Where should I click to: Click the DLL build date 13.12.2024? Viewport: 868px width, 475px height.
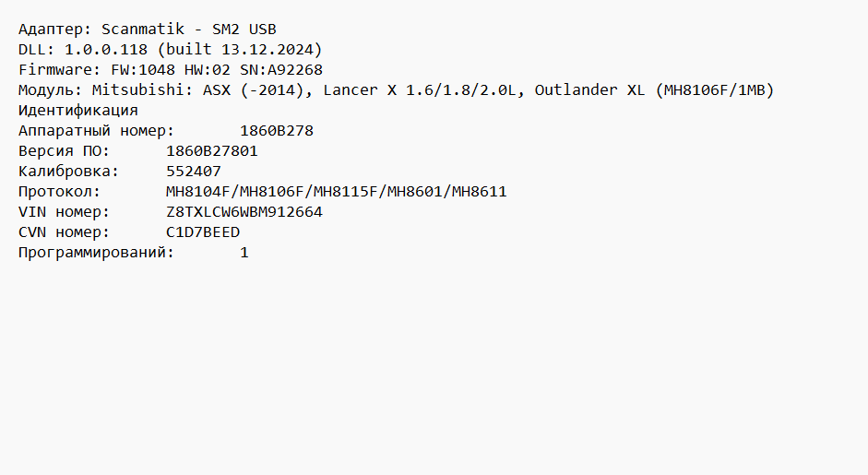[268, 50]
